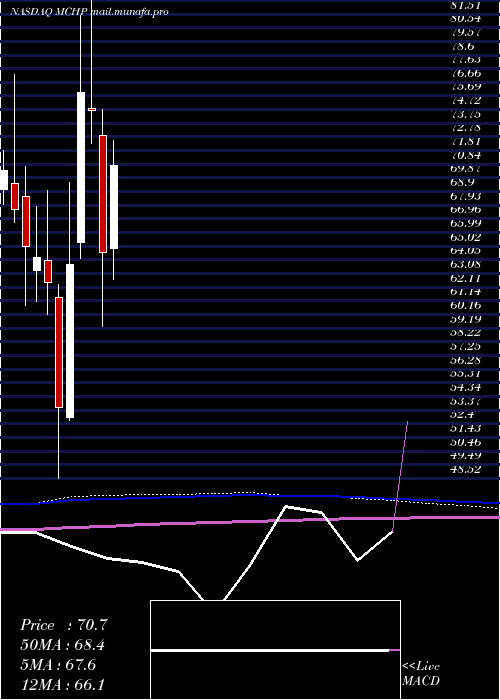Select the 55.31 axis value
The image size is (500, 700).
[465, 373]
